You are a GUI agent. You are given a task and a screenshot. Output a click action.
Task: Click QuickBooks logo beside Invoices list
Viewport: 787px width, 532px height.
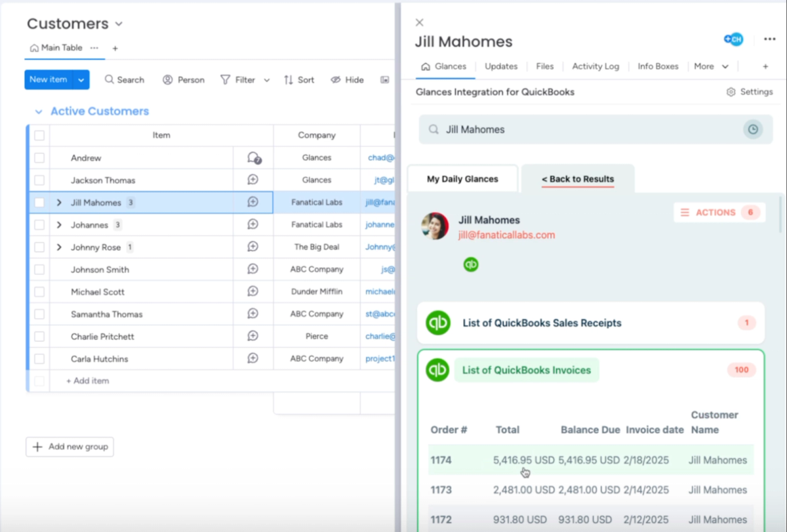tap(438, 370)
